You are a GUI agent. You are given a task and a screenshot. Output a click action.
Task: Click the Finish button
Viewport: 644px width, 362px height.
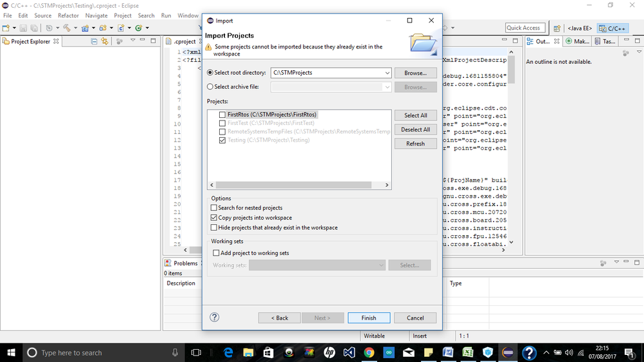tap(368, 318)
